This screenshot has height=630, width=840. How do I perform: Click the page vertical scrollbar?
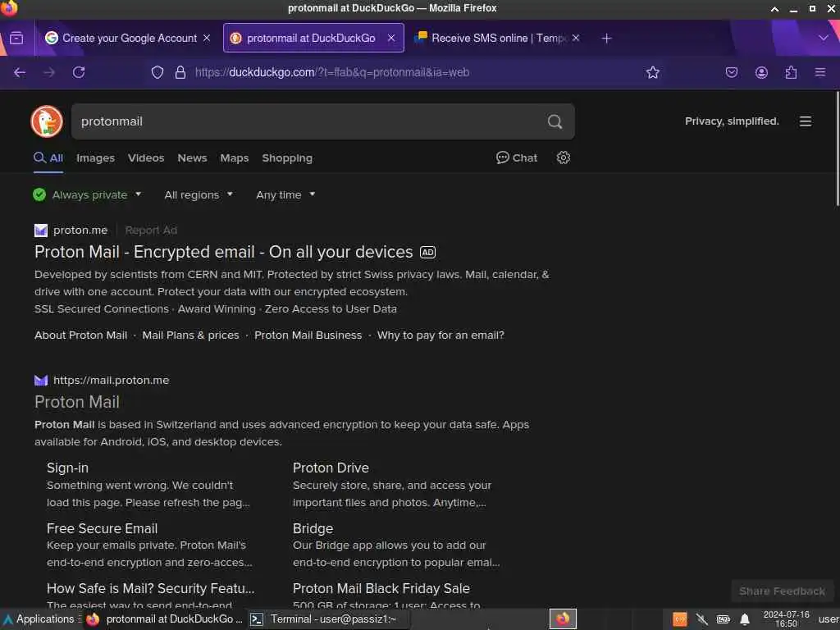click(x=837, y=148)
